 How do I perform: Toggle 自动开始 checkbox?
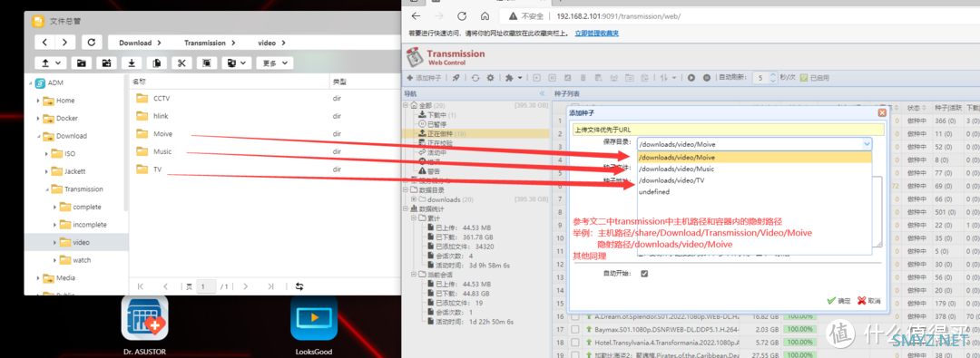(644, 274)
